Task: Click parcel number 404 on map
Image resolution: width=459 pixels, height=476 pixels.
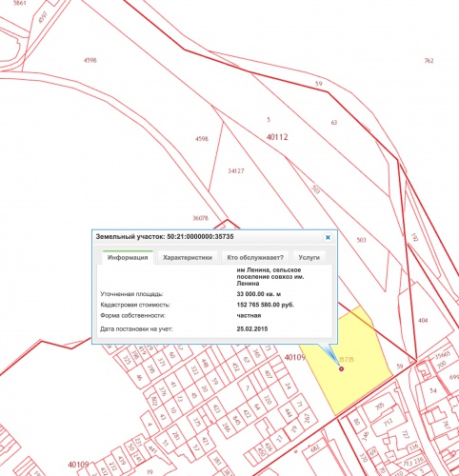Action: click(x=423, y=321)
